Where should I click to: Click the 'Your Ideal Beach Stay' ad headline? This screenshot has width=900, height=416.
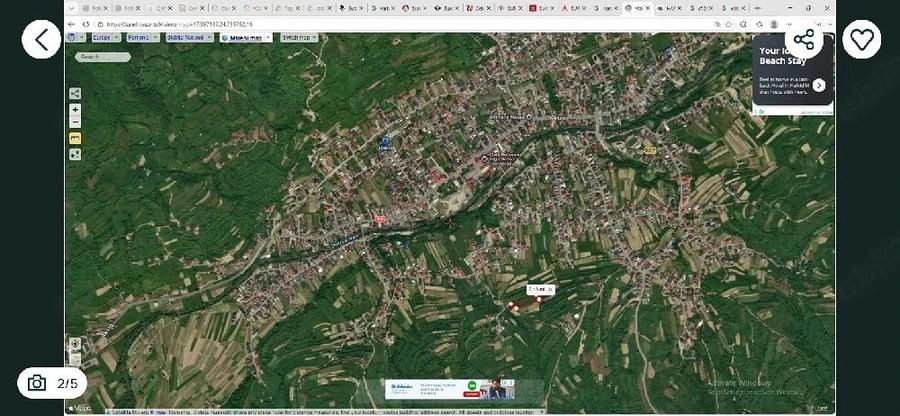(783, 56)
